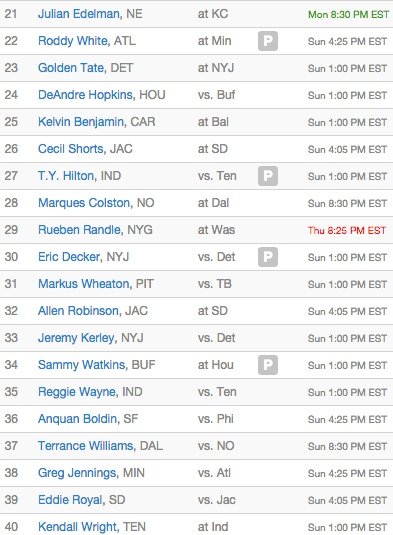Image resolution: width=393 pixels, height=535 pixels.
Task: Open Kelvin Benjamin's profile link
Action: tap(81, 121)
